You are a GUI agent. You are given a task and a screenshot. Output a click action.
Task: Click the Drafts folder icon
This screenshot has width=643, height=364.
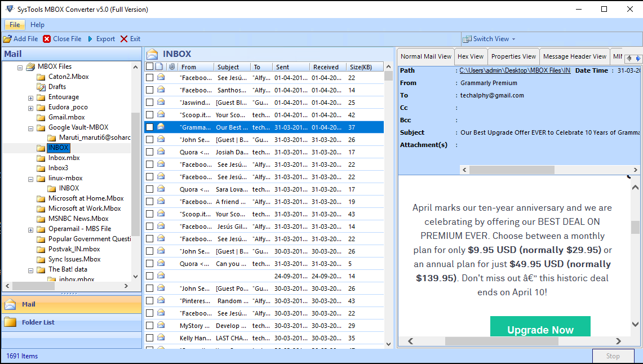pyautogui.click(x=41, y=87)
